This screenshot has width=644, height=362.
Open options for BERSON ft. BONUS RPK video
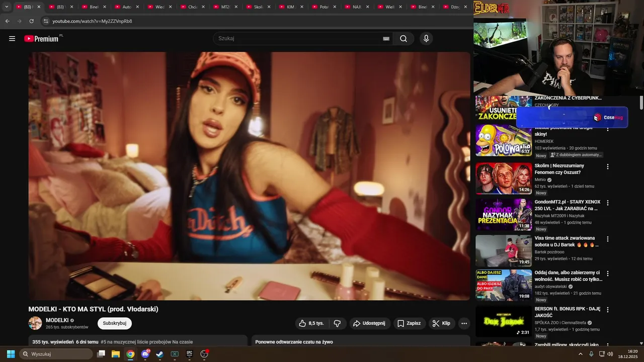[x=607, y=310]
